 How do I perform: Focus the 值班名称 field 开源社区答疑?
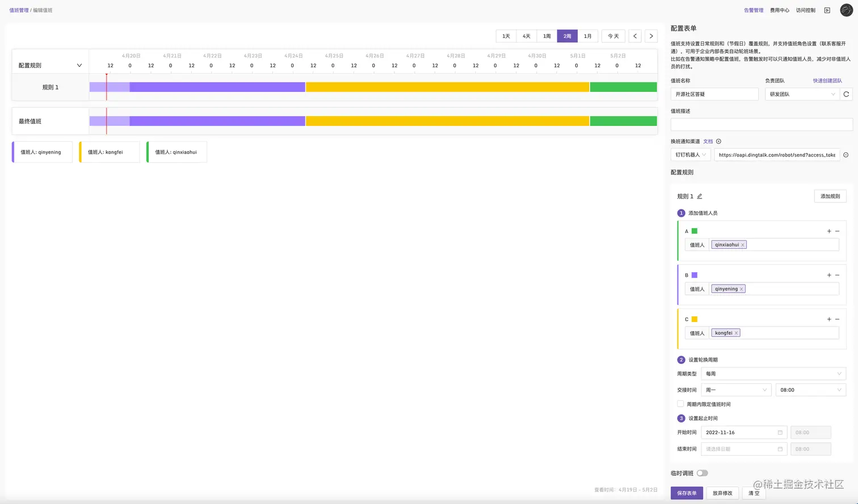(714, 94)
